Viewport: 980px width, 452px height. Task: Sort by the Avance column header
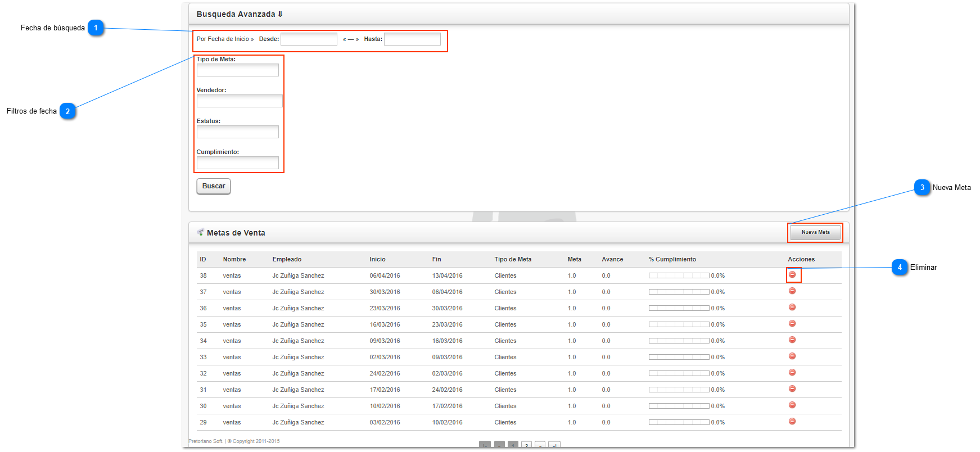click(x=612, y=259)
